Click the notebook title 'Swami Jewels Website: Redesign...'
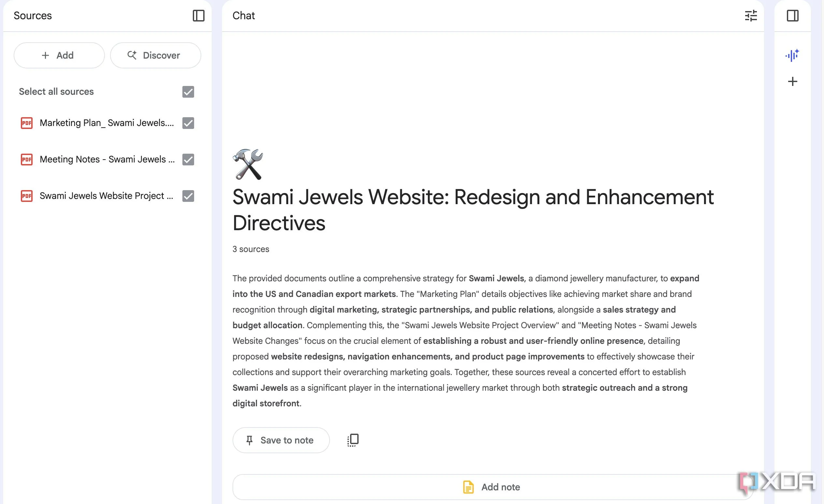 473,210
